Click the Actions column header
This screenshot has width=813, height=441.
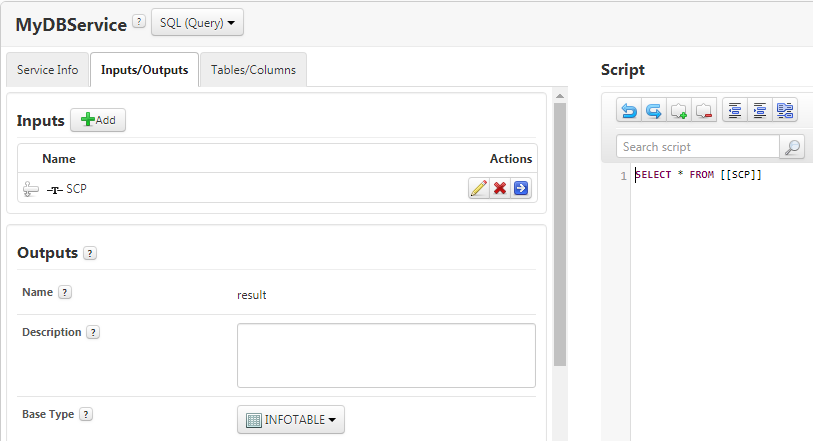pos(511,159)
